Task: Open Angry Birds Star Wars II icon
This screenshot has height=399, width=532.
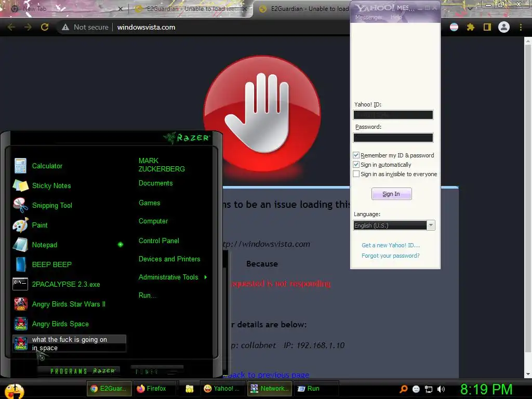Action: pyautogui.click(x=20, y=304)
